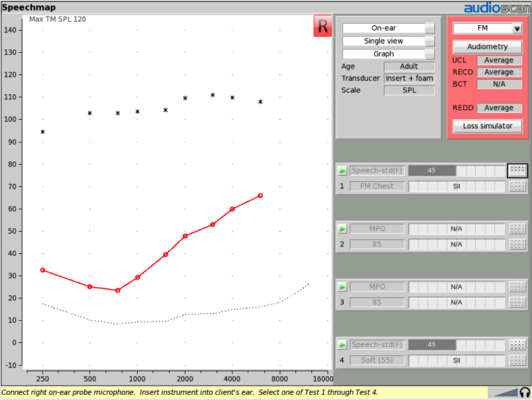The width and height of the screenshot is (532, 400).
Task: Click Test 3 lower N/A result bar
Action: click(x=457, y=302)
